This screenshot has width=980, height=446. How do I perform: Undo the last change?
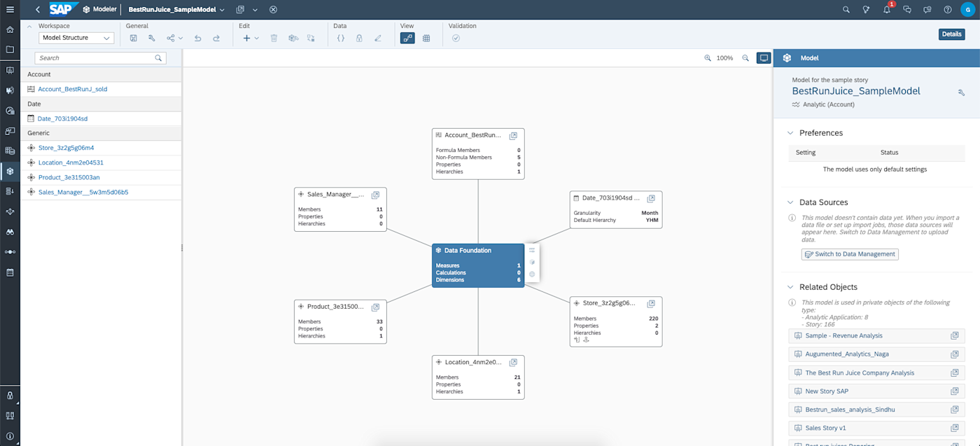(198, 39)
